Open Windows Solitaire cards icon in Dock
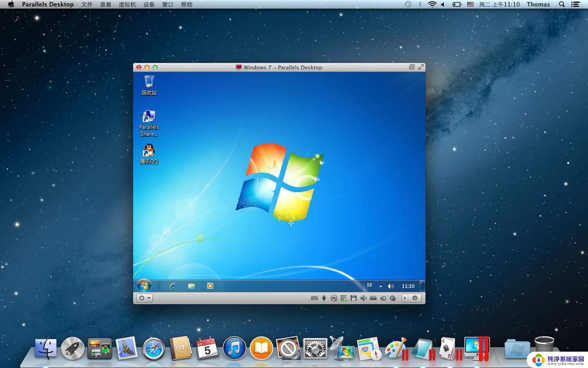The width and height of the screenshot is (588, 368). tap(450, 348)
